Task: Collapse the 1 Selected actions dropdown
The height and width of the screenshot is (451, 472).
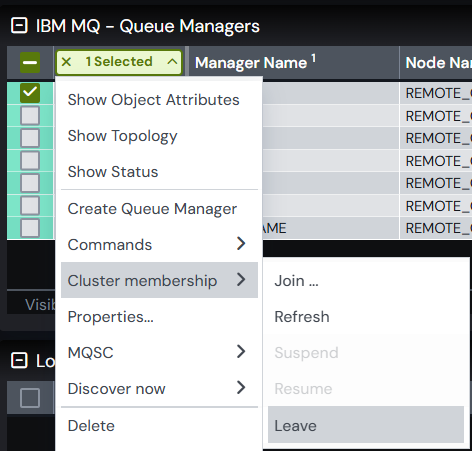Action: point(172,62)
